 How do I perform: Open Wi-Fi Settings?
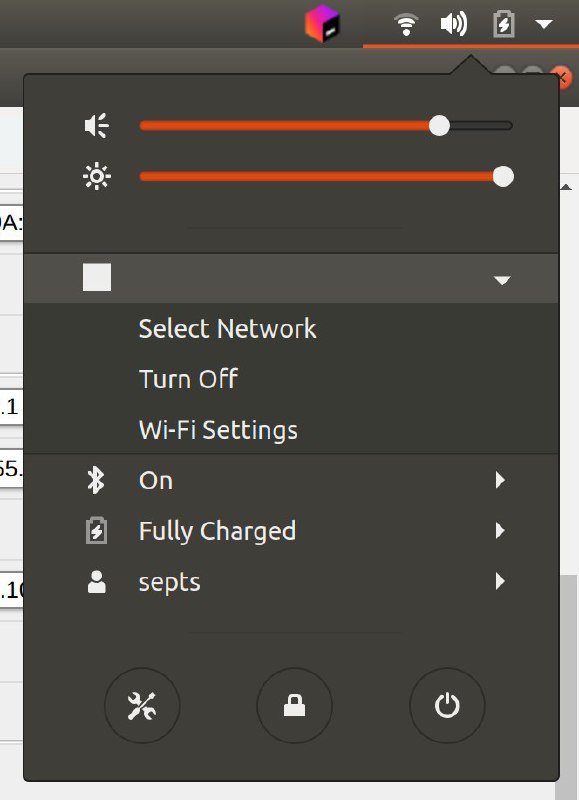[218, 430]
